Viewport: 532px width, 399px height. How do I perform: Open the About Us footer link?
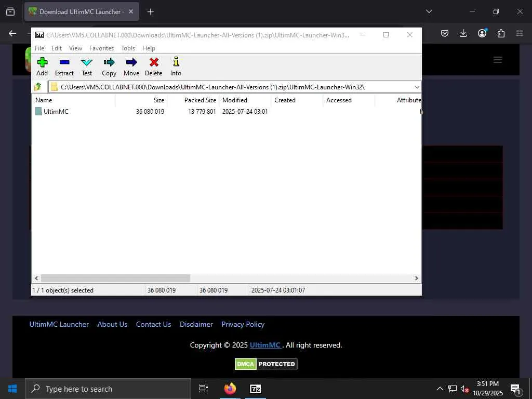tap(112, 324)
